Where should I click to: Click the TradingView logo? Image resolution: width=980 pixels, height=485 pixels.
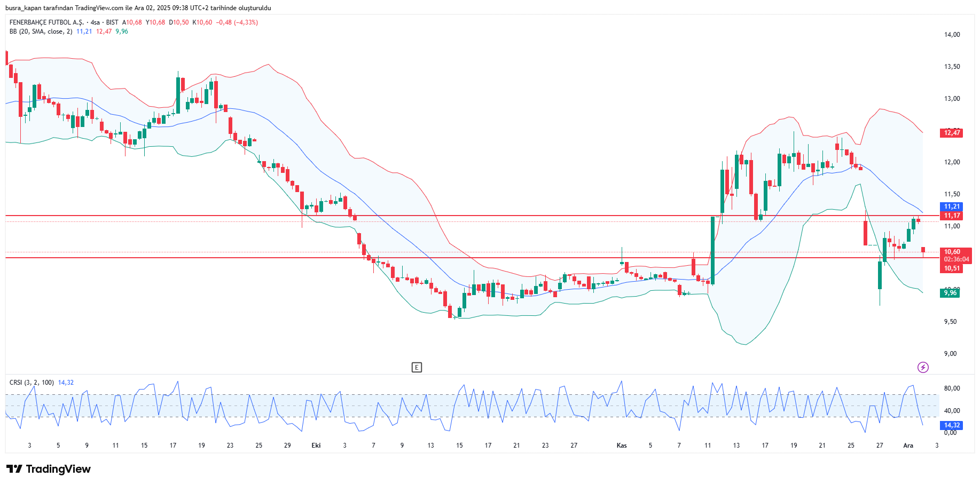(x=49, y=469)
